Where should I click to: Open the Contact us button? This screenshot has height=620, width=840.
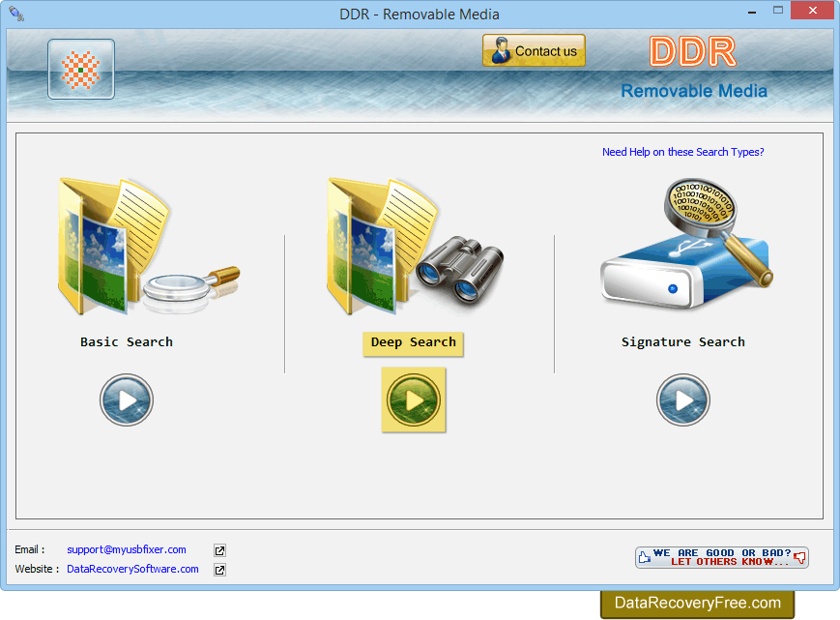[x=534, y=51]
